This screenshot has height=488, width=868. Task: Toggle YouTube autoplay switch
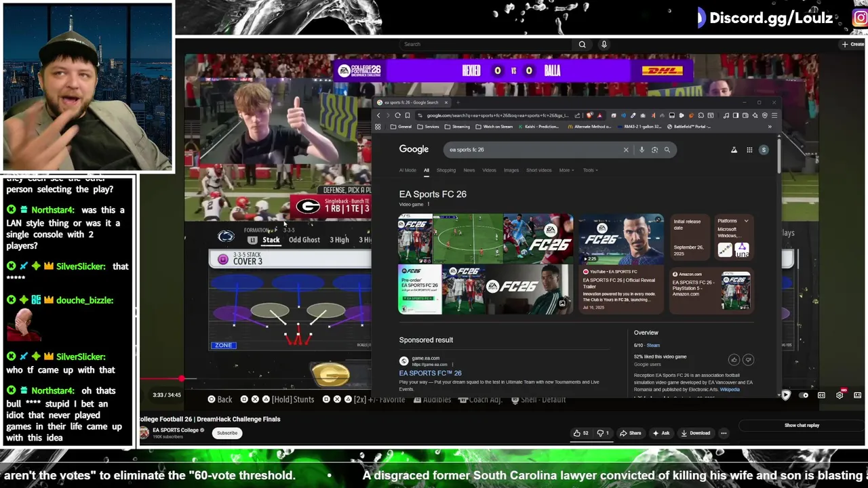(x=804, y=395)
